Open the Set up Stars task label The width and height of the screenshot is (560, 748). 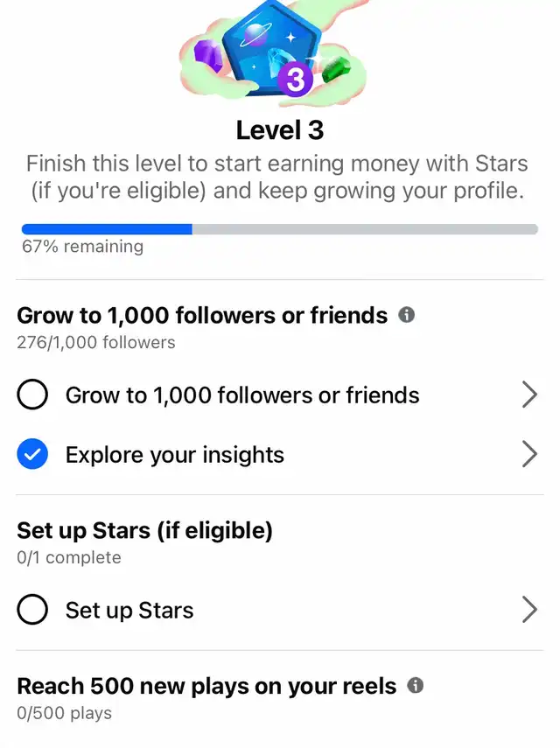click(129, 610)
